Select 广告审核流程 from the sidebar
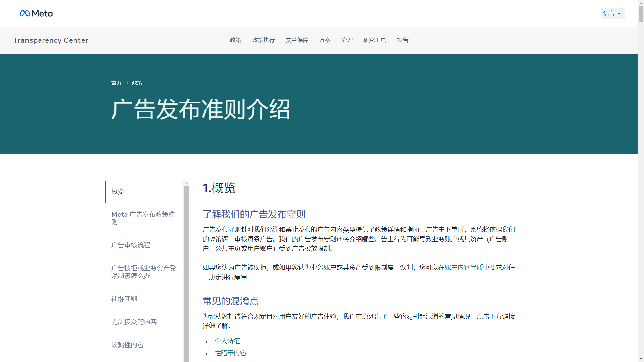The image size is (644, 362). pyautogui.click(x=131, y=245)
